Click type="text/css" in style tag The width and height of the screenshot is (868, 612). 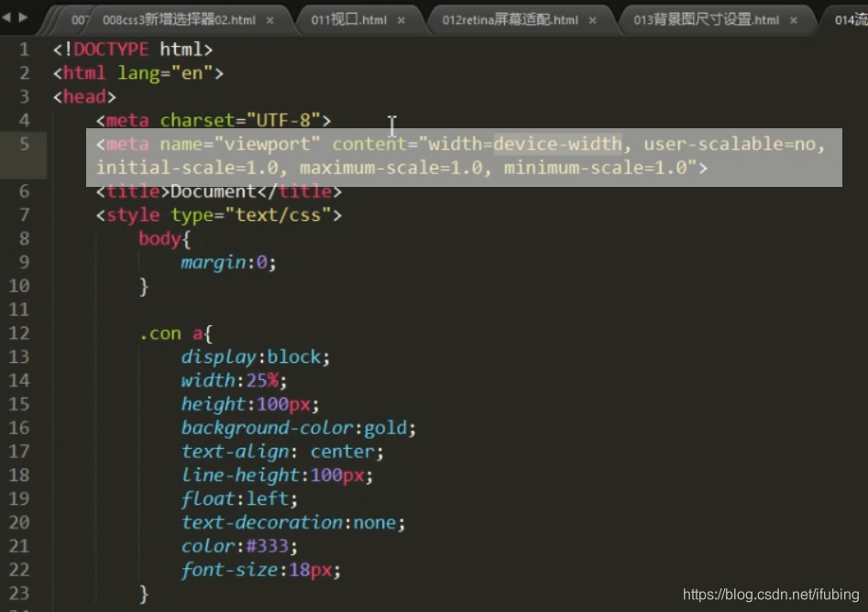pyautogui.click(x=251, y=215)
